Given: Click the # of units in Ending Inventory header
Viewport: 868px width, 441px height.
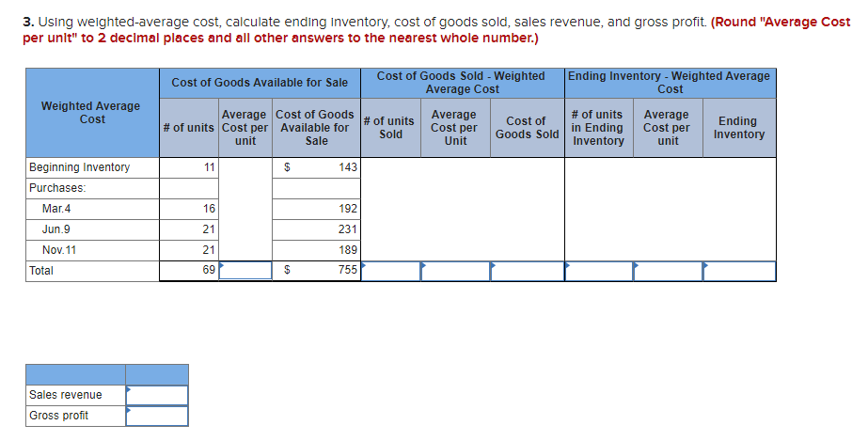Looking at the screenshot, I should (597, 128).
